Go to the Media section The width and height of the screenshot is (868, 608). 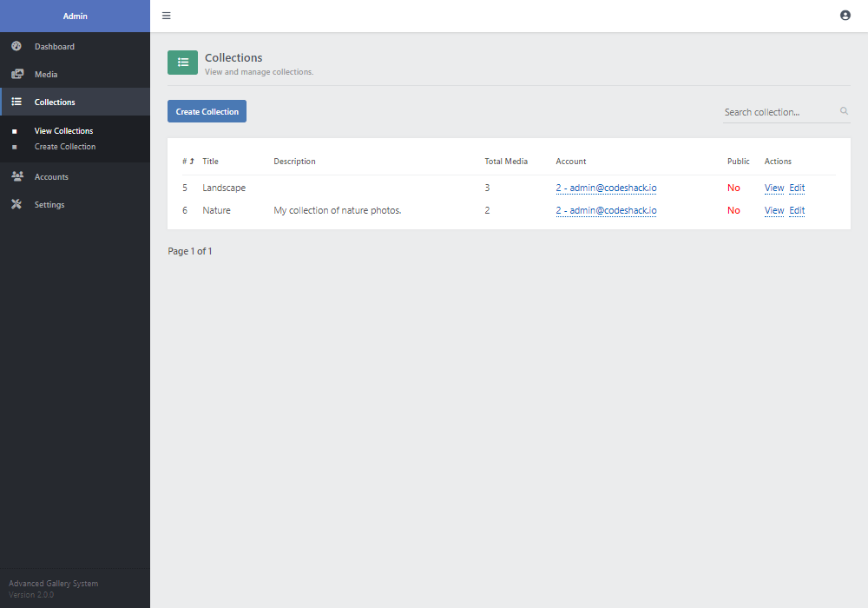coord(75,74)
